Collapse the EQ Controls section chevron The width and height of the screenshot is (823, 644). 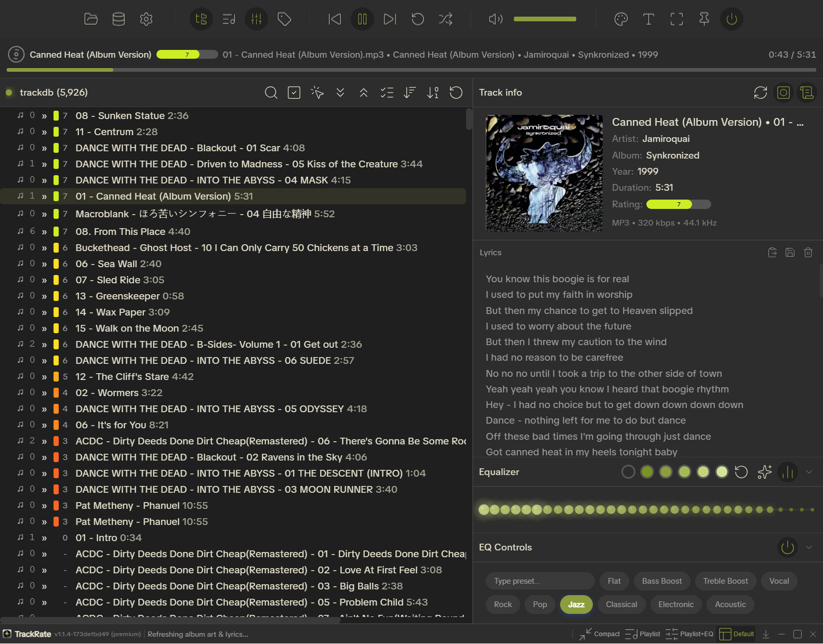[809, 547]
